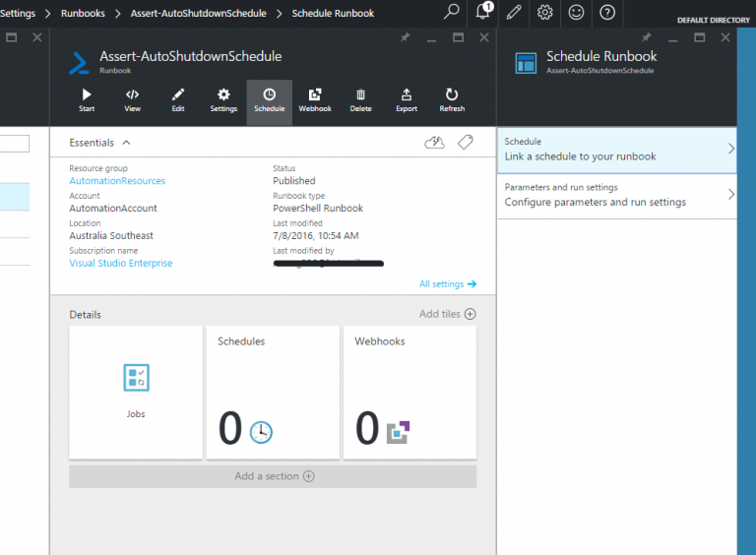
Task: Open runbook Settings gear in toolbar
Action: pyautogui.click(x=223, y=100)
